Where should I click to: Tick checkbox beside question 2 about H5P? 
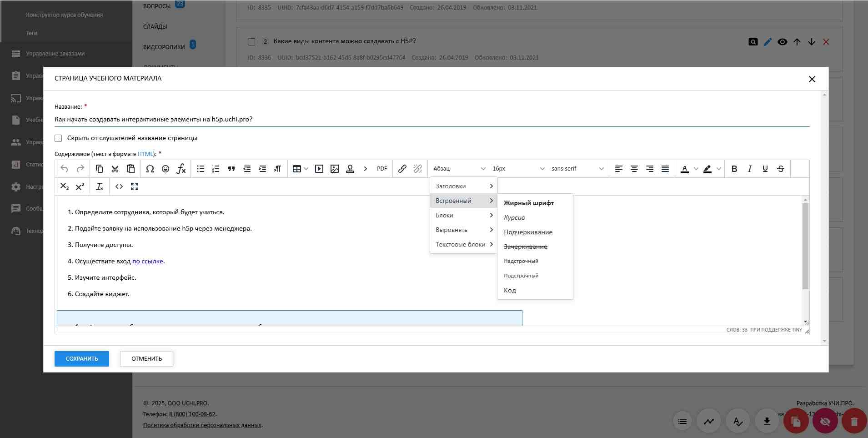point(251,42)
